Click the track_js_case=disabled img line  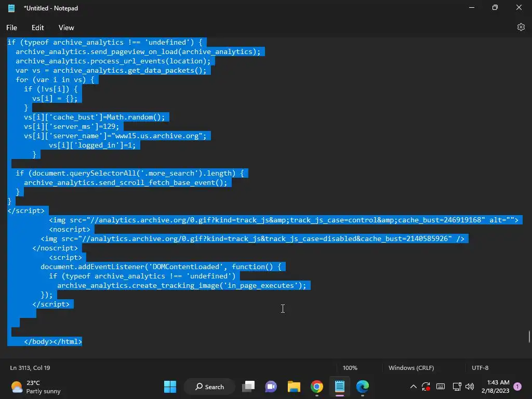coord(252,238)
